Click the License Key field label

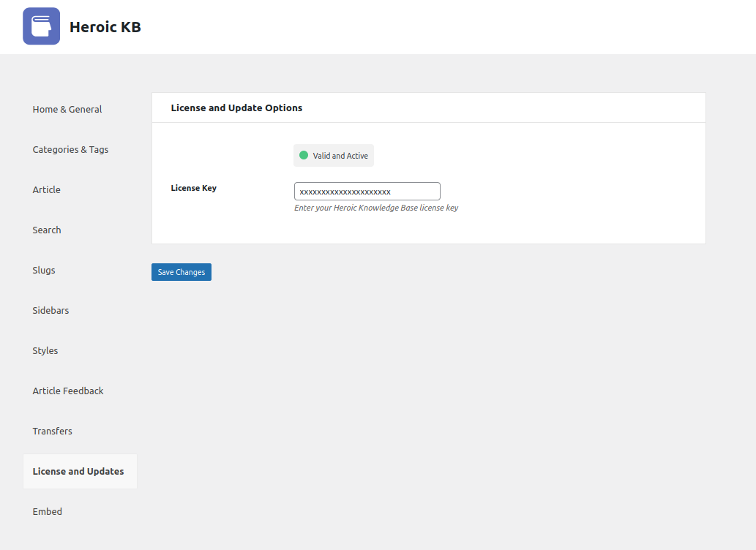click(x=193, y=188)
